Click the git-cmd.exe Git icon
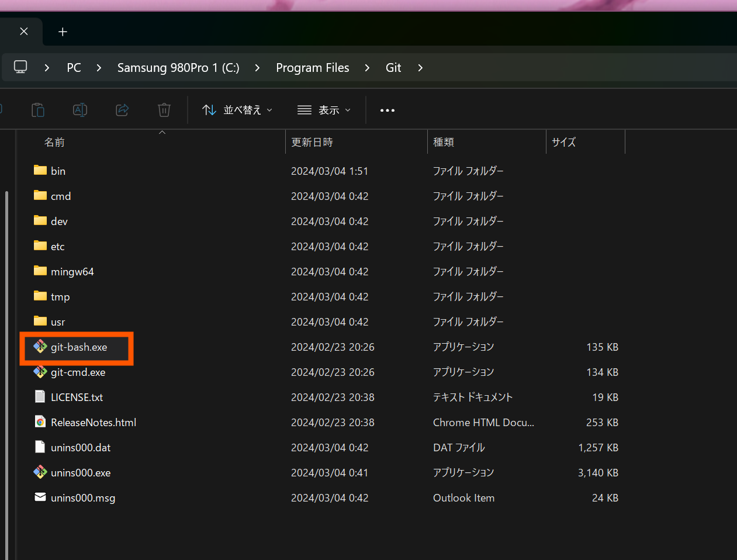This screenshot has height=560, width=737. point(40,372)
